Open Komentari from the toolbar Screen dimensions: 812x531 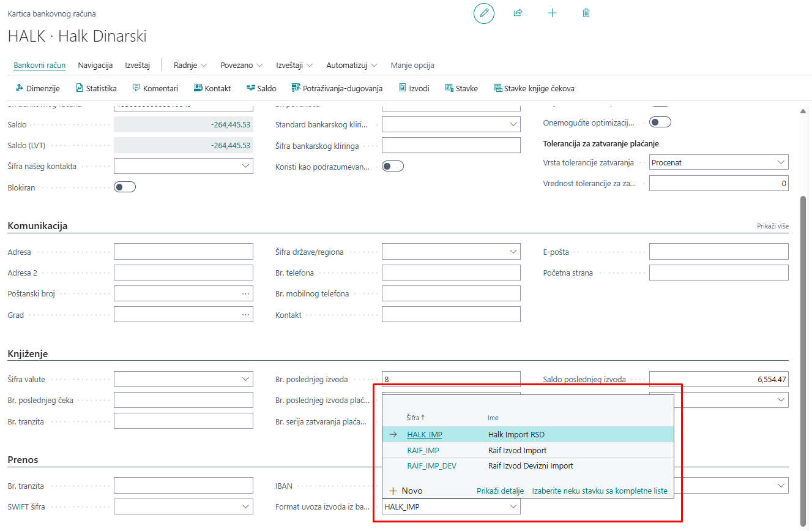155,88
